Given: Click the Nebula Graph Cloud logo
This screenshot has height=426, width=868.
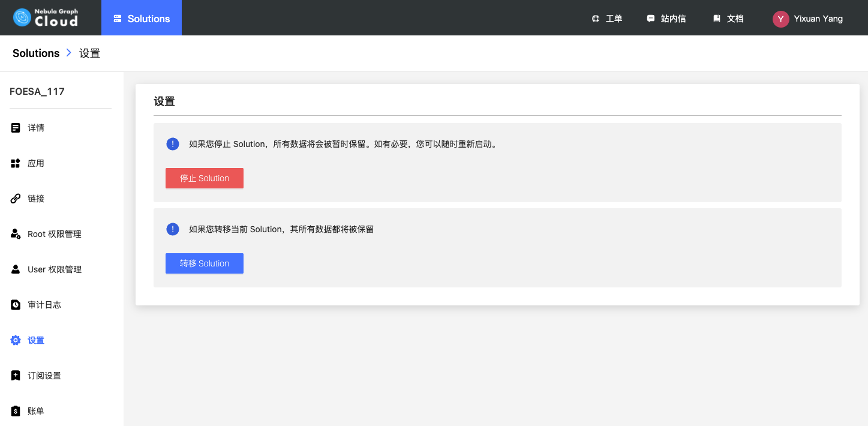Looking at the screenshot, I should [x=46, y=18].
